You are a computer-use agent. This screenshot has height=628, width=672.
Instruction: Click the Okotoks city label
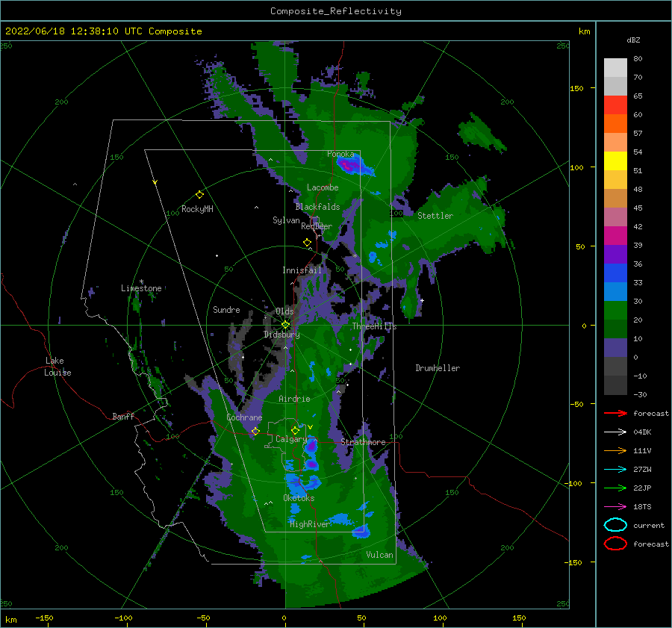[x=299, y=498]
